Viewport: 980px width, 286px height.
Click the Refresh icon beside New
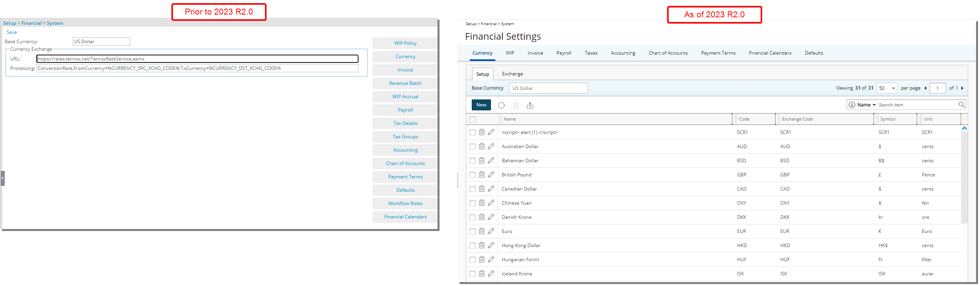[501, 105]
